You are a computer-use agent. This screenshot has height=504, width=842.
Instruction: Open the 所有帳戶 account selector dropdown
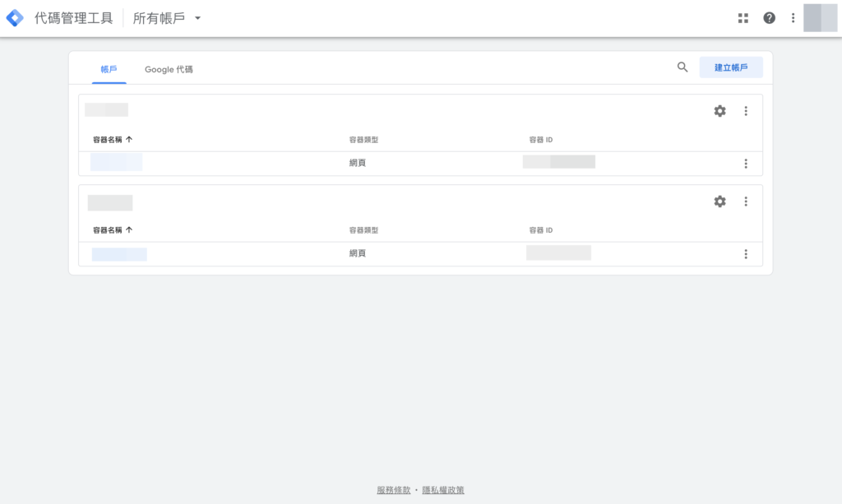pyautogui.click(x=166, y=18)
